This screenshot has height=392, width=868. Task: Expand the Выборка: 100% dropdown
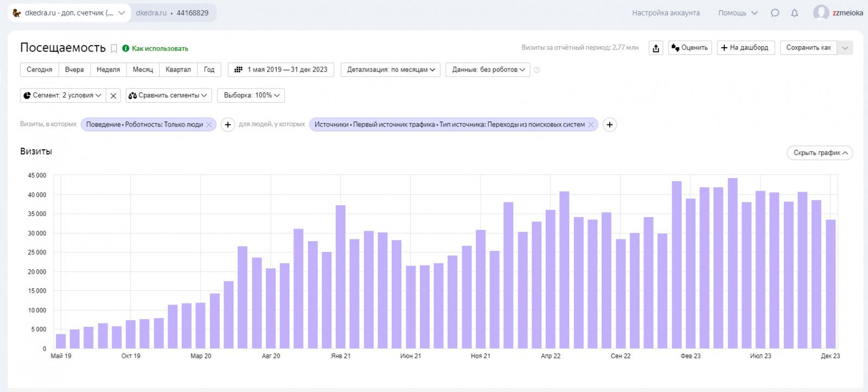[251, 96]
